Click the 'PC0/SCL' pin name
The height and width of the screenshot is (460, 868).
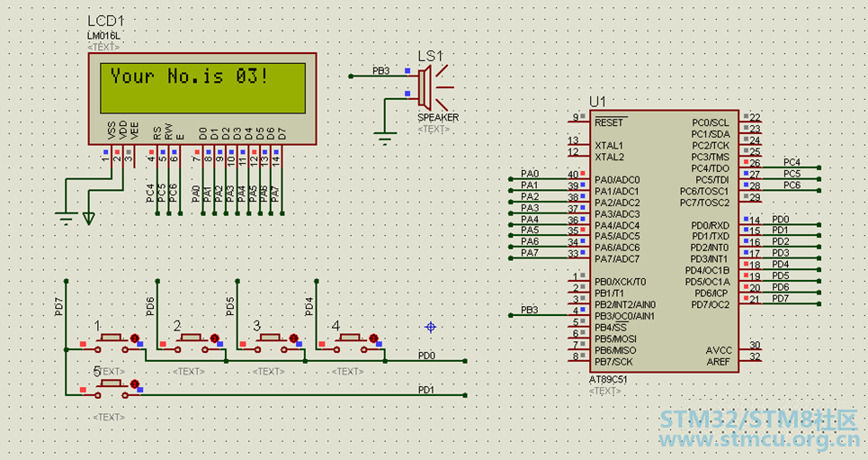[711, 123]
